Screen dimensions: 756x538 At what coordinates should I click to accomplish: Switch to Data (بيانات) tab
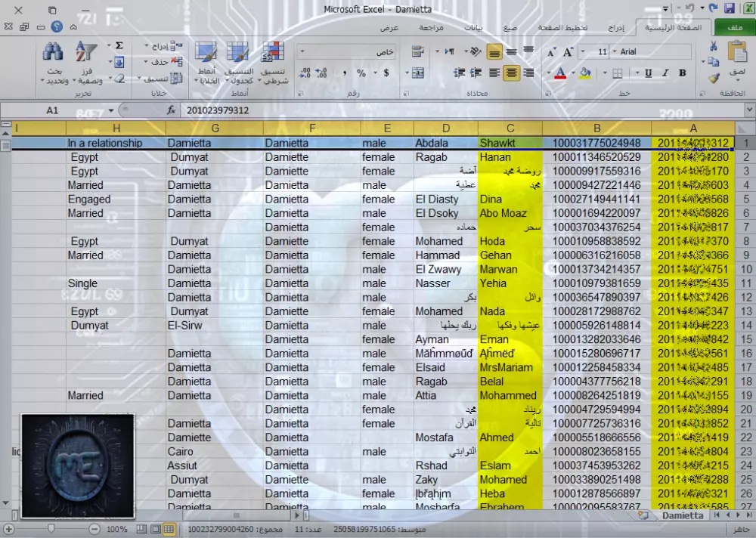click(473, 28)
